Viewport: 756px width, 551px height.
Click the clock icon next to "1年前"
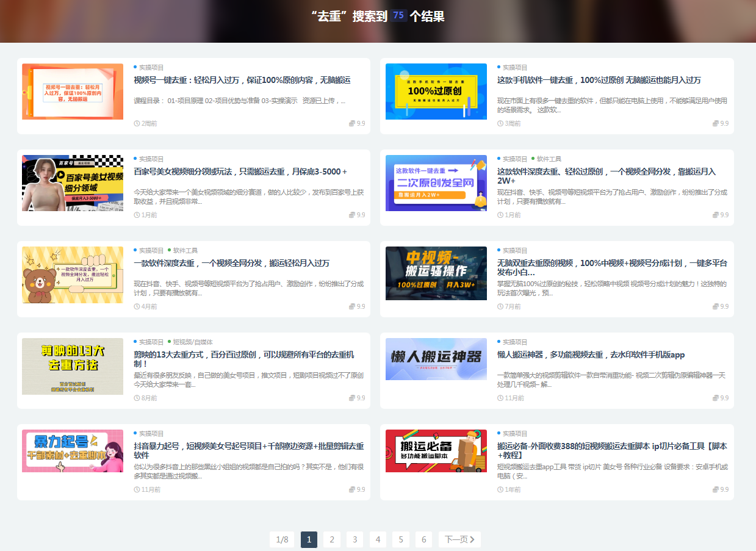pos(500,489)
